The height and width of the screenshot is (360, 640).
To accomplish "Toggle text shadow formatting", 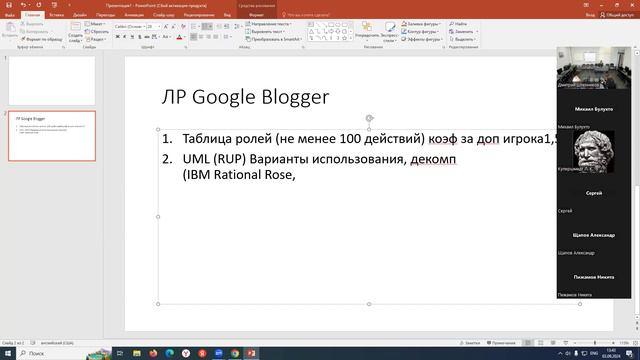I will point(140,37).
